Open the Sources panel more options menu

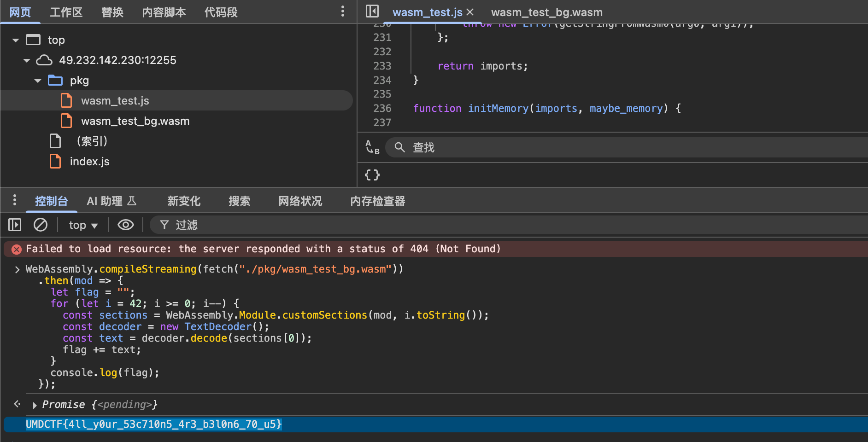coord(342,12)
